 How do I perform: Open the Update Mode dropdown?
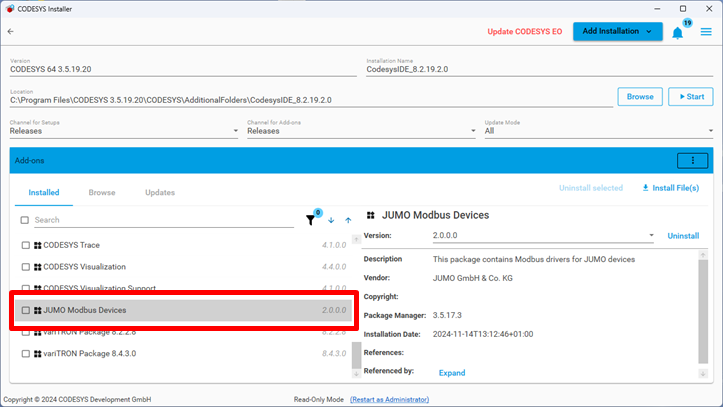pyautogui.click(x=599, y=131)
